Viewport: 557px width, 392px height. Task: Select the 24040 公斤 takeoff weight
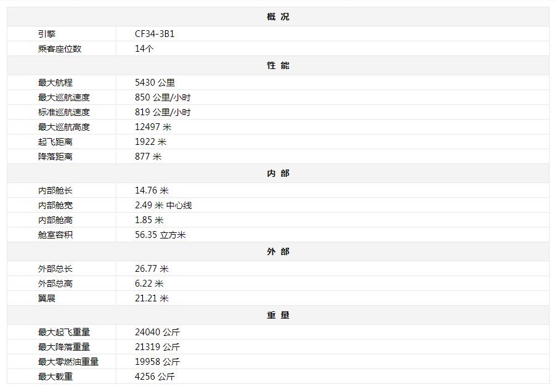point(157,332)
